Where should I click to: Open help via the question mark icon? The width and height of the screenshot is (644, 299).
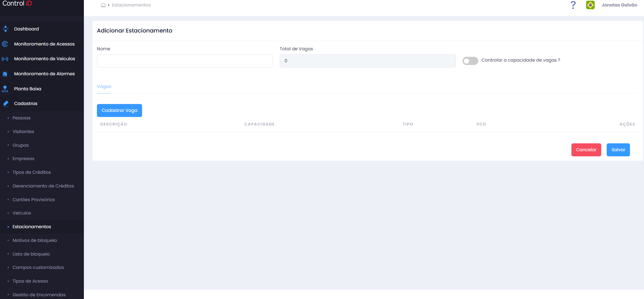coord(573,5)
